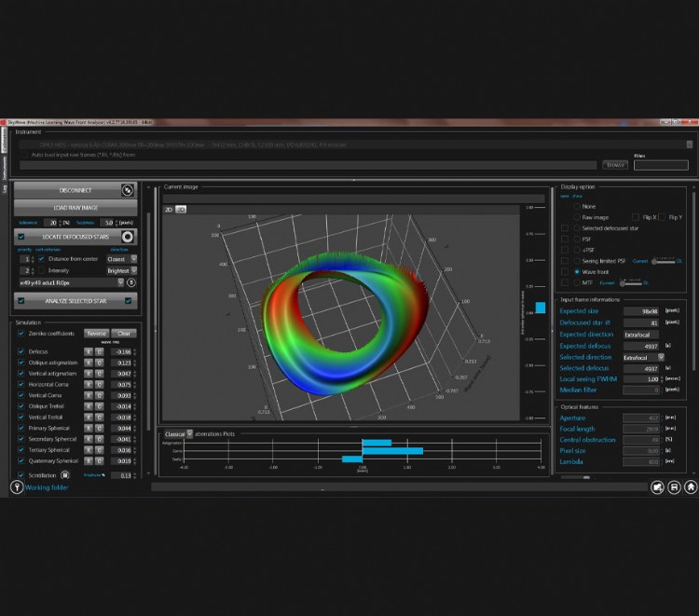The width and height of the screenshot is (699, 616).
Task: Click the C button for Vertical astigmatism
Action: [x=99, y=374]
